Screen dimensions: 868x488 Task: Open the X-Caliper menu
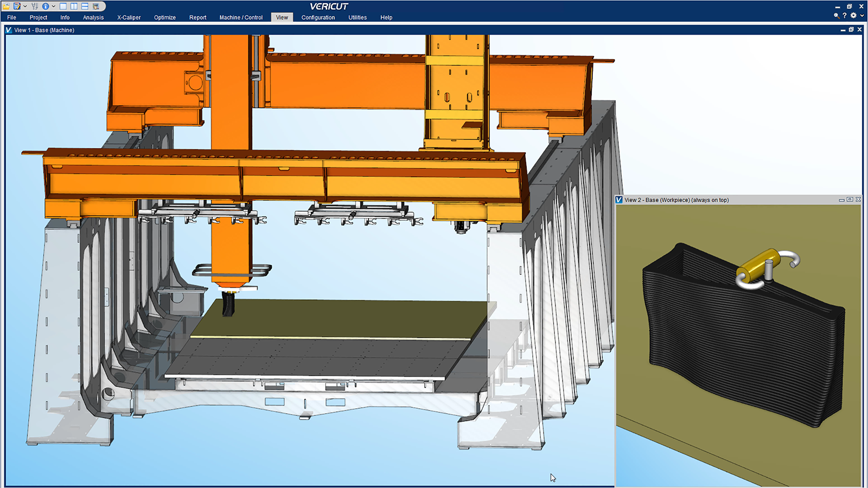129,17
